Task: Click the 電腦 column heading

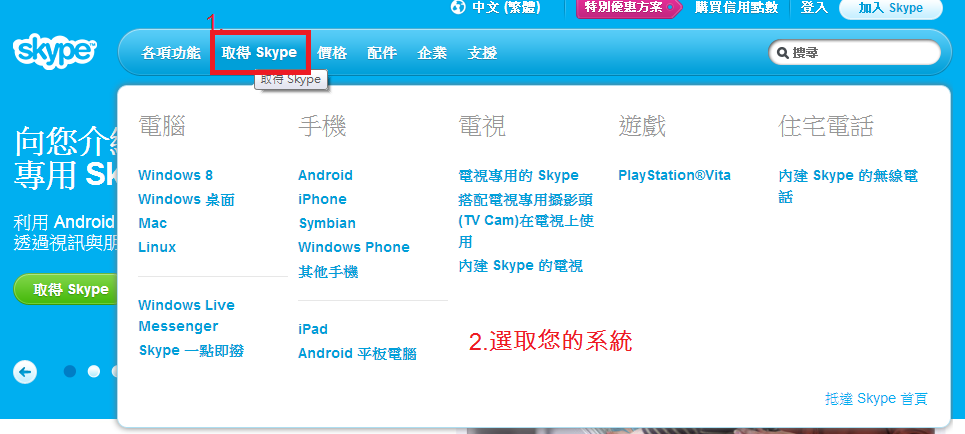Action: click(162, 126)
